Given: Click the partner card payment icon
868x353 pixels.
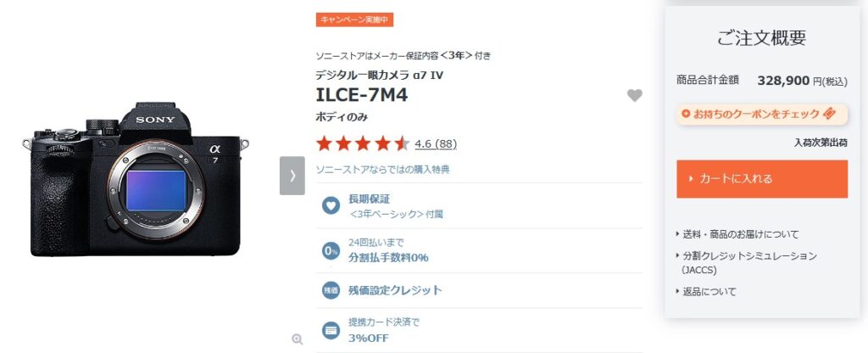Looking at the screenshot, I should (x=331, y=330).
